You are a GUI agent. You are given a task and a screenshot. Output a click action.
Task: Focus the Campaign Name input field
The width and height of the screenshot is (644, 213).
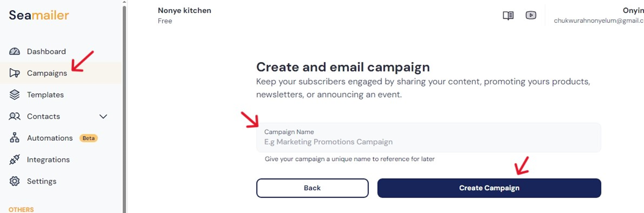(428, 142)
